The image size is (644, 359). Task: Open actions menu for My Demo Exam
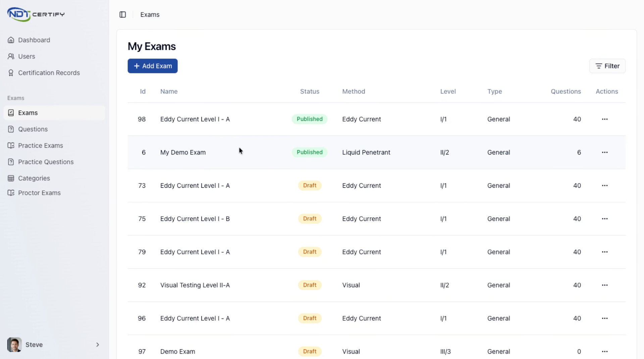pos(604,152)
